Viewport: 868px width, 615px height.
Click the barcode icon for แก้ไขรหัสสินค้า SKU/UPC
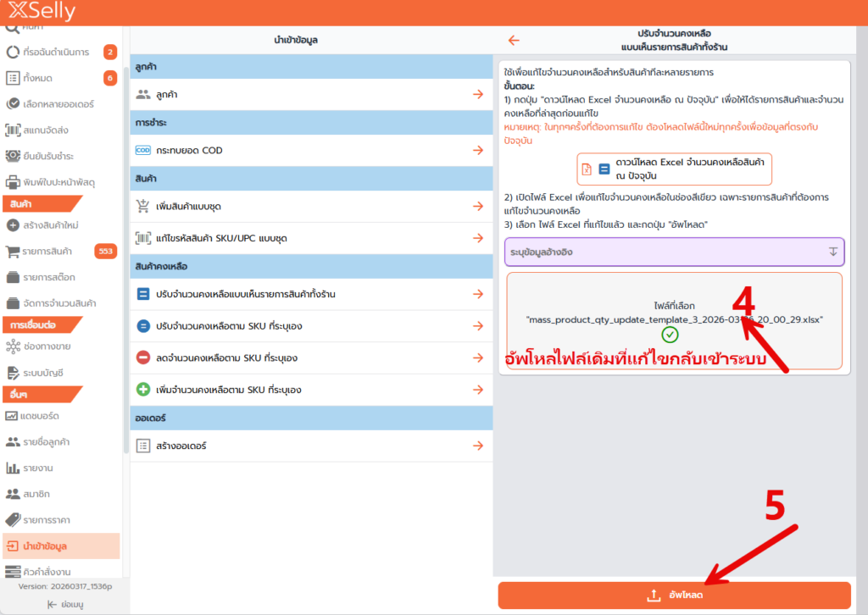coord(142,238)
